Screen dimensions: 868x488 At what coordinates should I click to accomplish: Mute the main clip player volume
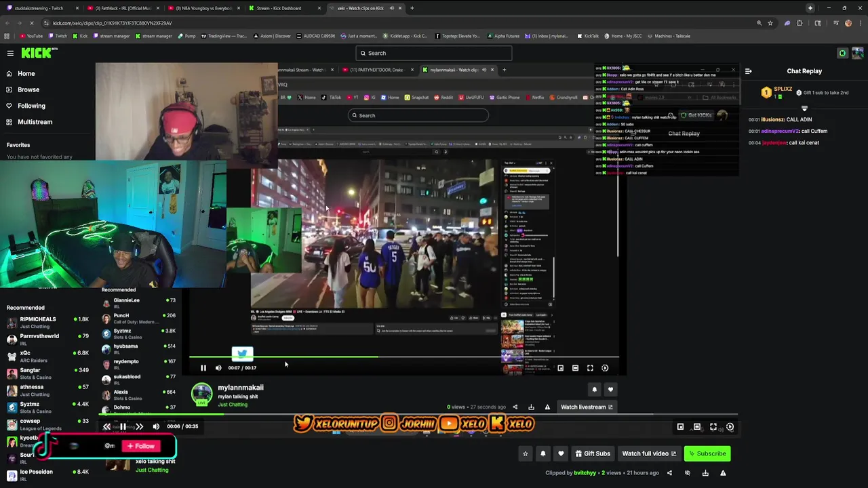click(156, 426)
